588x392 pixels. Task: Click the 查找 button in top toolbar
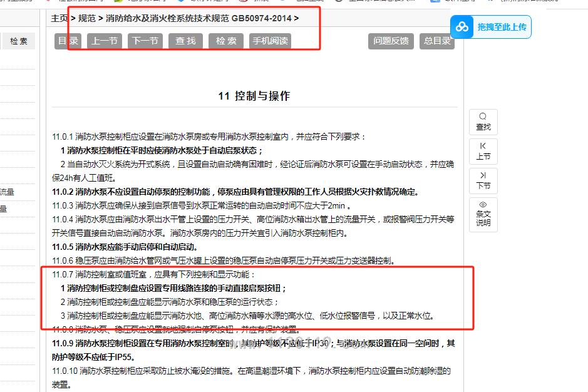pyautogui.click(x=185, y=41)
